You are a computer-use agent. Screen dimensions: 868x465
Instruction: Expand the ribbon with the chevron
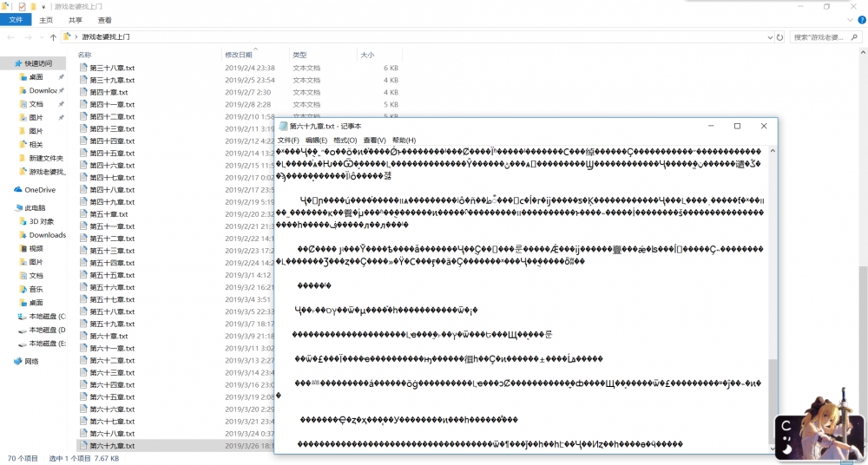click(851, 20)
